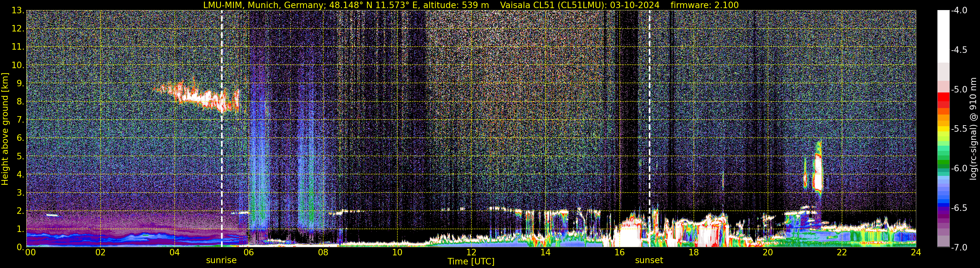Click the height axis tick label '6.'

coord(20,138)
